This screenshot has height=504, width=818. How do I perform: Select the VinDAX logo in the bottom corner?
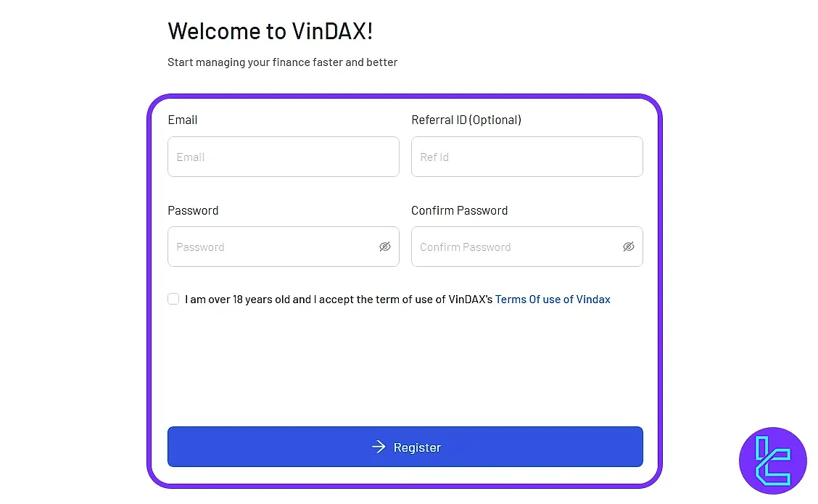[773, 460]
